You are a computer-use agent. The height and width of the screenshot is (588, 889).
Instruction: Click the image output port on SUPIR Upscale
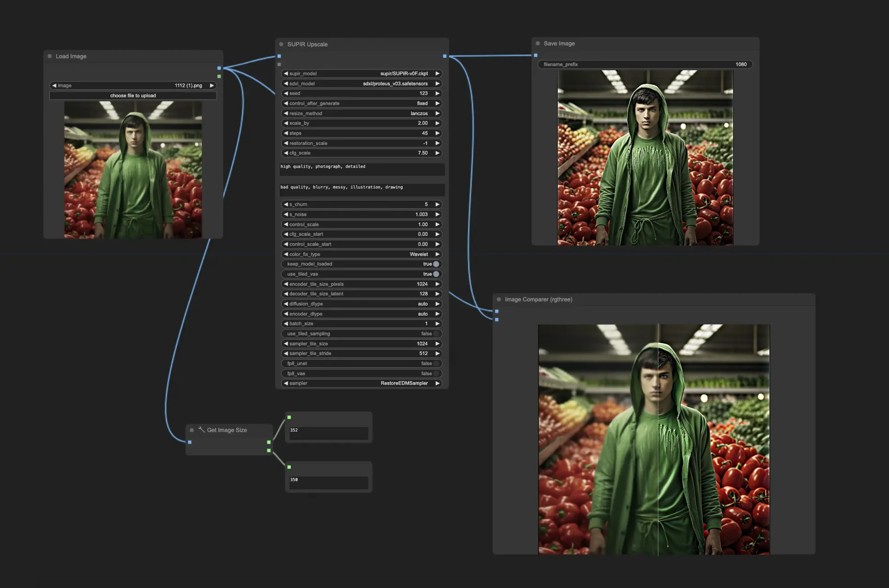(445, 56)
